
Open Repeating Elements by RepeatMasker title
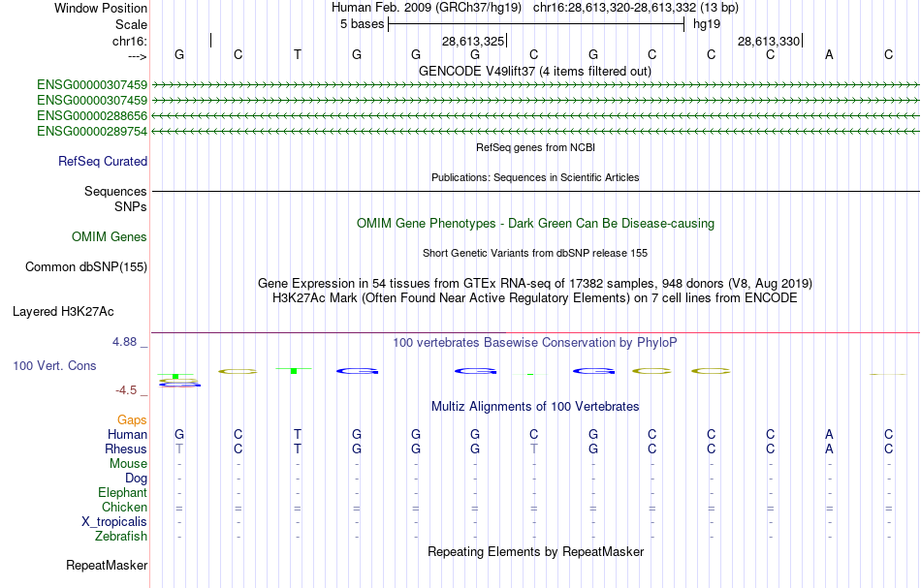[x=536, y=551]
